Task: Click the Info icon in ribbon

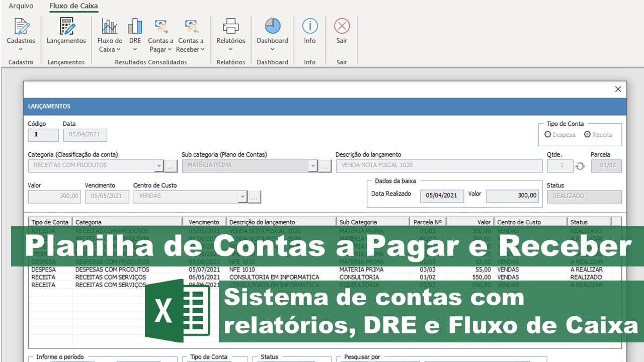Action: coord(310,26)
